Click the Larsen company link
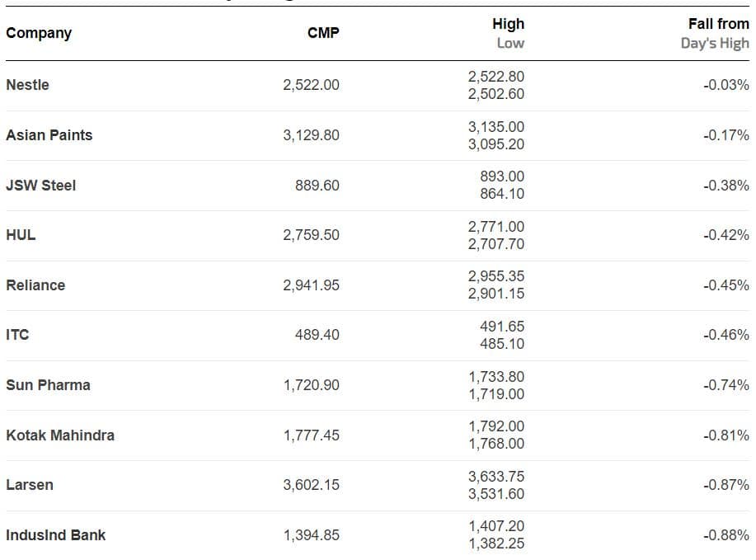 pyautogui.click(x=30, y=485)
